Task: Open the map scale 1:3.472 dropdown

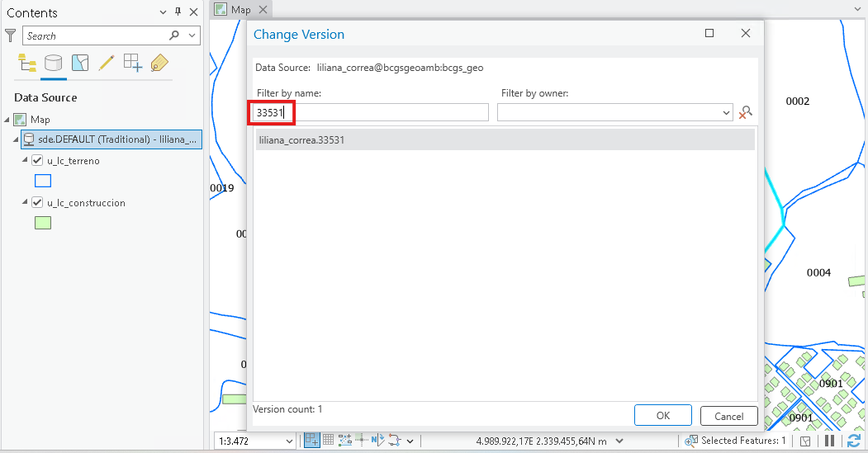Action: tap(289, 441)
